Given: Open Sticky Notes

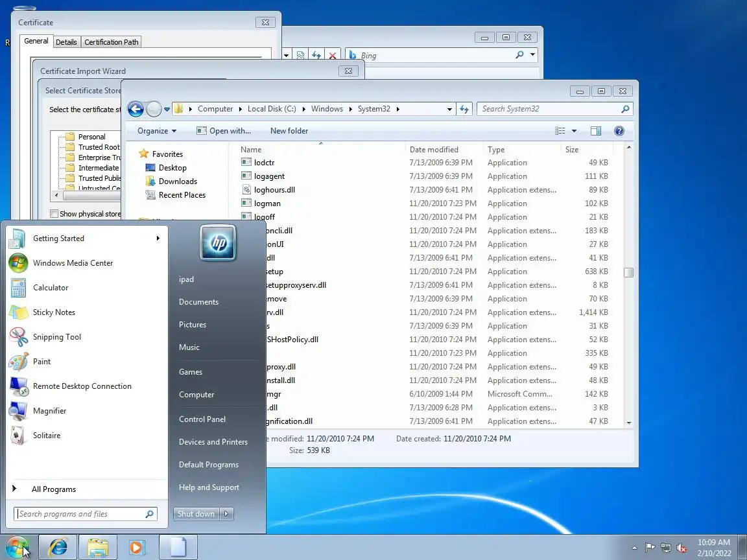Looking at the screenshot, I should coord(86,312).
